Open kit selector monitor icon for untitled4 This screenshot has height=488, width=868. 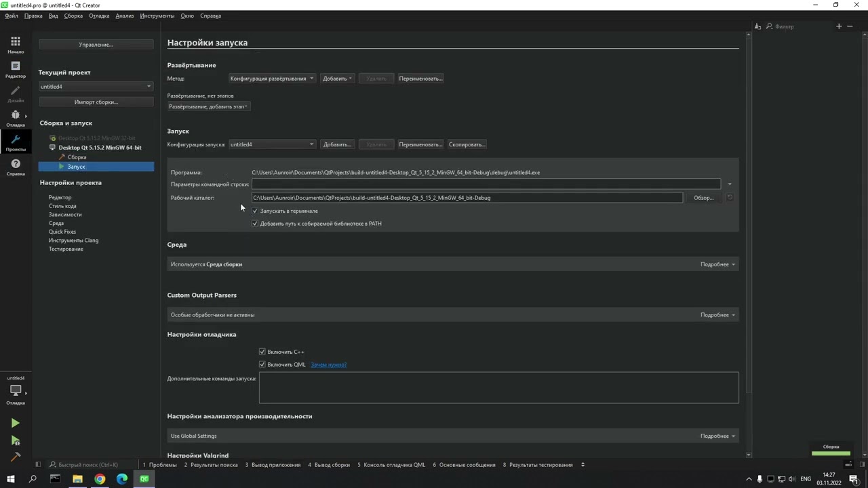[15, 391]
